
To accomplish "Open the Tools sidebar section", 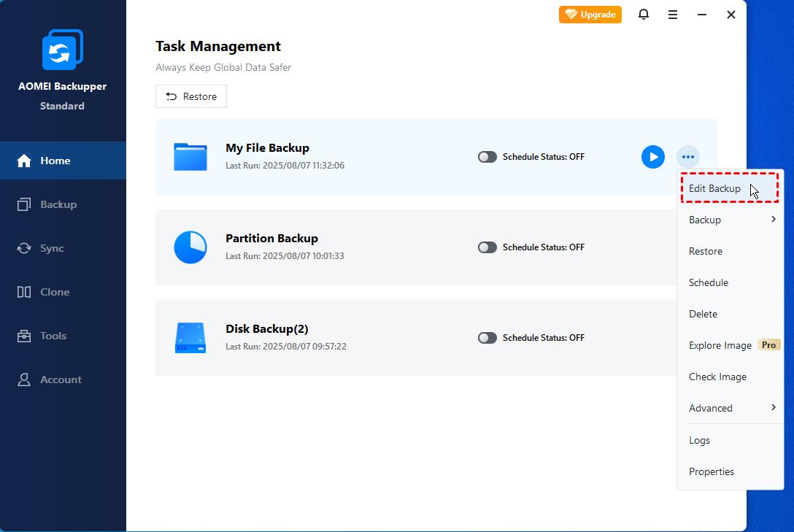I will [63, 336].
